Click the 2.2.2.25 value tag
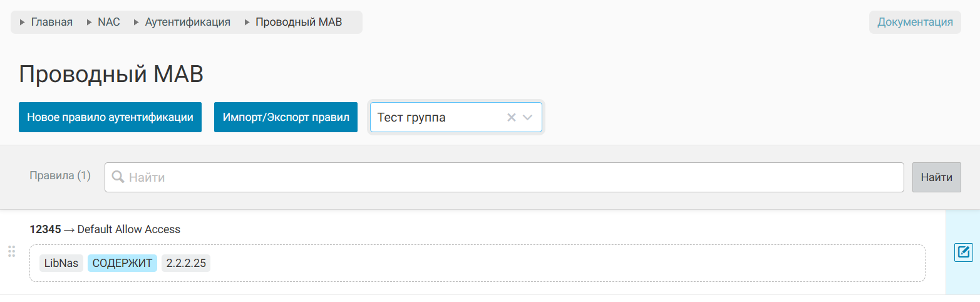The height and width of the screenshot is (302, 980). pyautogui.click(x=186, y=263)
